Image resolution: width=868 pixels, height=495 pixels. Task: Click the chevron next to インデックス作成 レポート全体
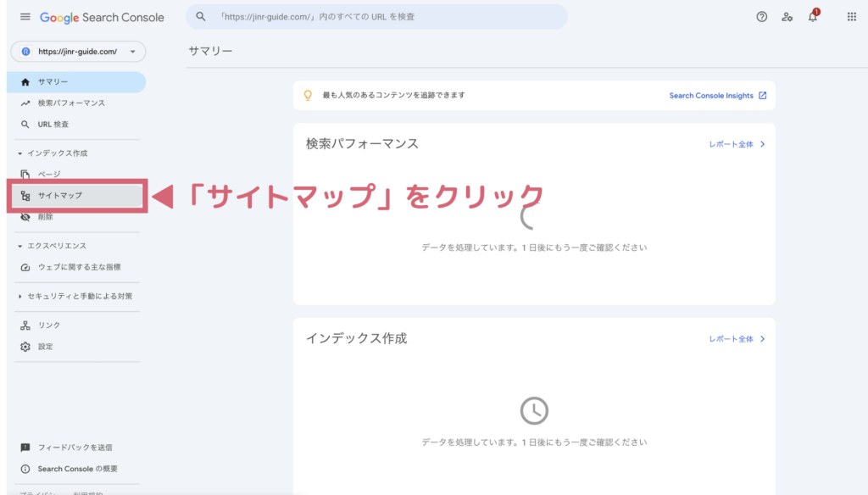click(x=762, y=339)
